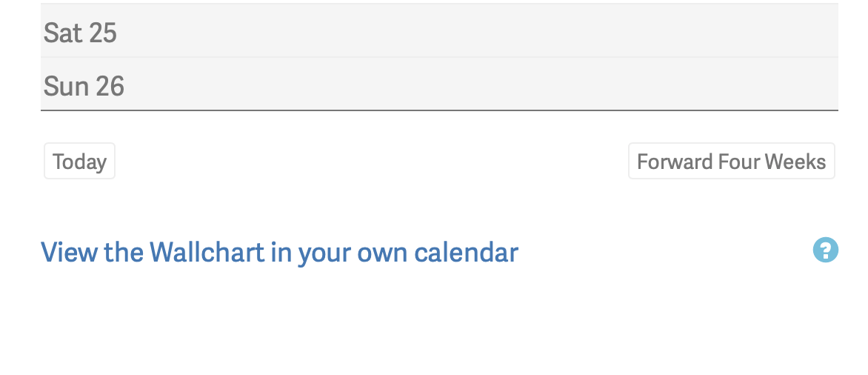Viewport: 868px width, 375px height.
Task: Jump to the current date with Today
Action: [79, 162]
